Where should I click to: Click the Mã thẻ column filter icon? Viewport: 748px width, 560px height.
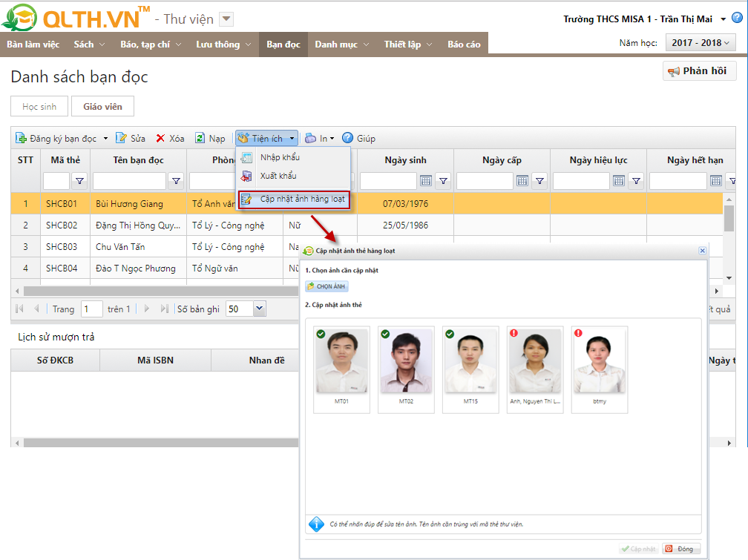(79, 180)
